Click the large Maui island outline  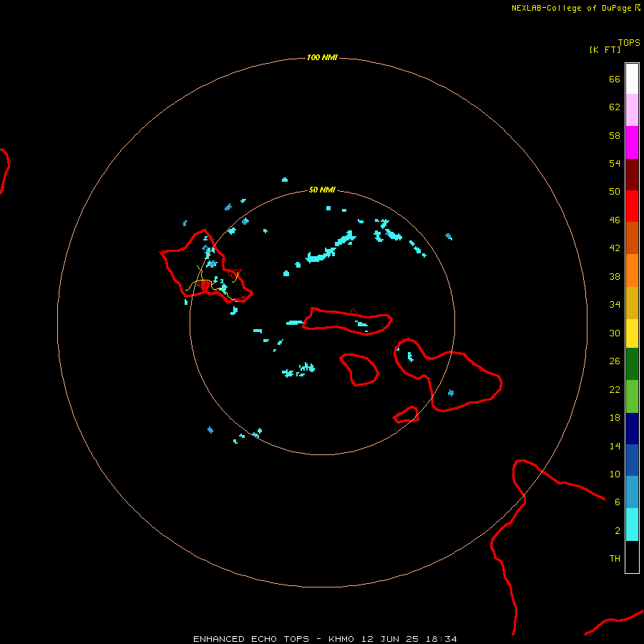pos(448,375)
